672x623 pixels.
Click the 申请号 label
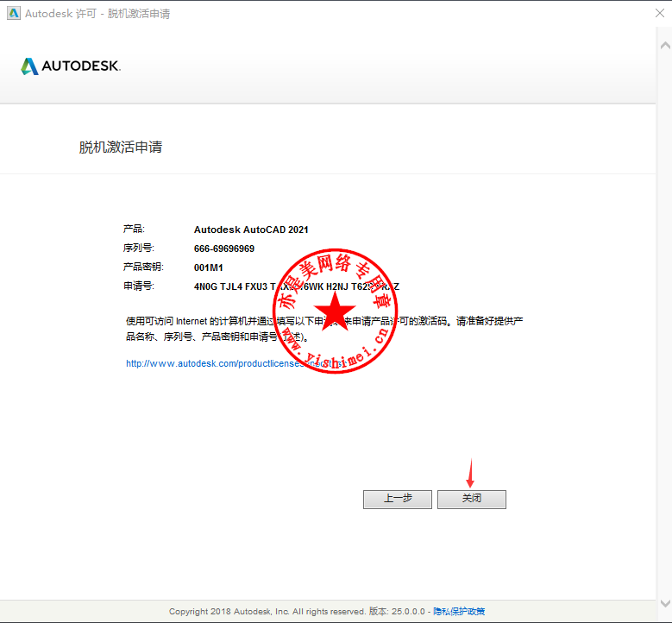[x=138, y=286]
